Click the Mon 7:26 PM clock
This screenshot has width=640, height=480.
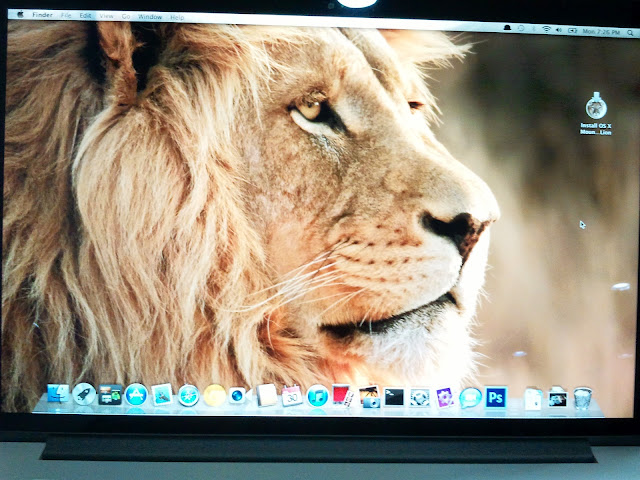(601, 31)
